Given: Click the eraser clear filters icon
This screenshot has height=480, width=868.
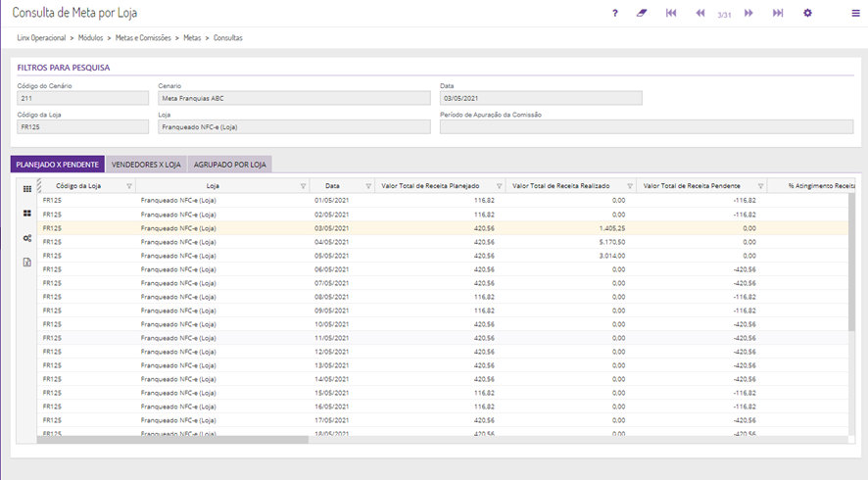Looking at the screenshot, I should click(x=643, y=14).
